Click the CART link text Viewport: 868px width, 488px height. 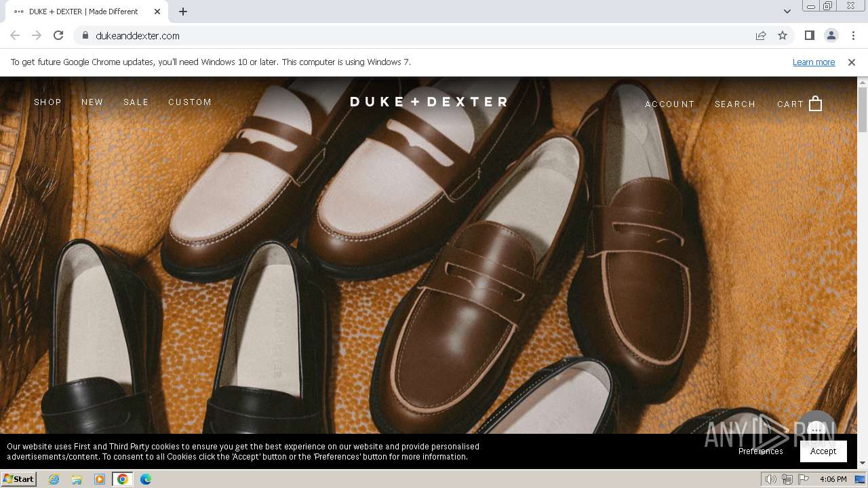click(x=790, y=104)
